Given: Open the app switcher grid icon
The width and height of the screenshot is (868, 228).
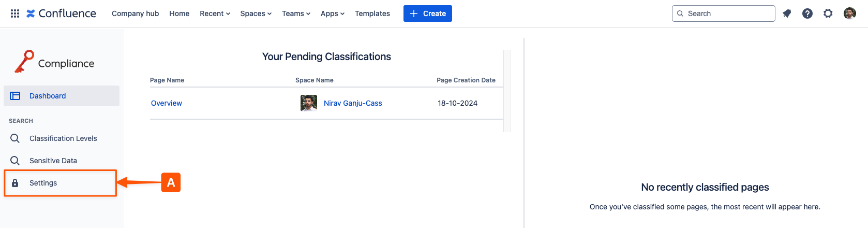Looking at the screenshot, I should 15,13.
